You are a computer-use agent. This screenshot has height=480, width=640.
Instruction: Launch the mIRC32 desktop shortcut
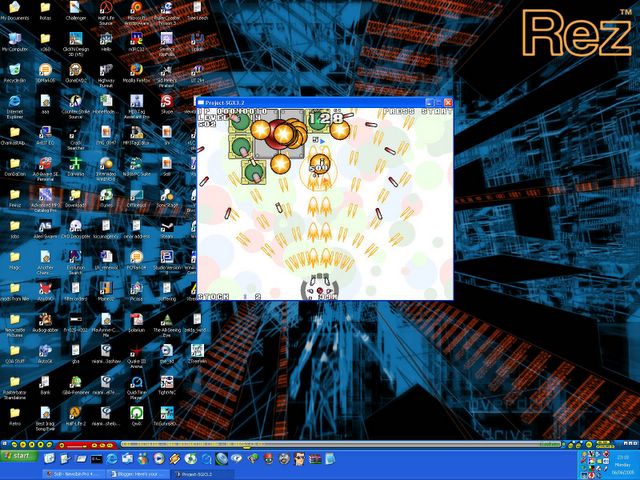136,42
